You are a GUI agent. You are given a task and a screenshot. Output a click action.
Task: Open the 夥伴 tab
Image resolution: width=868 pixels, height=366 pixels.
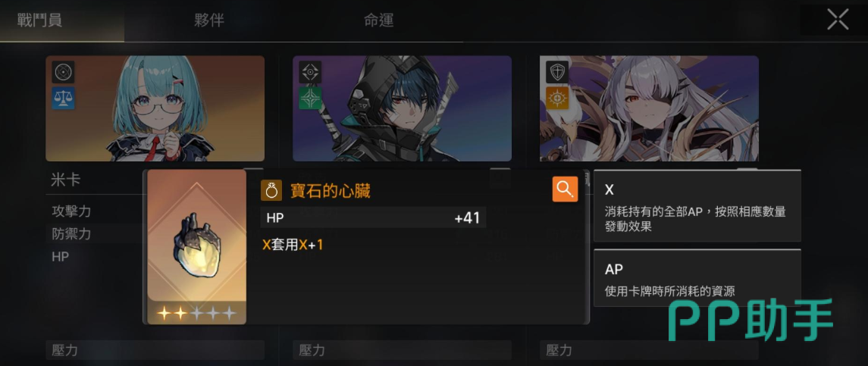209,21
